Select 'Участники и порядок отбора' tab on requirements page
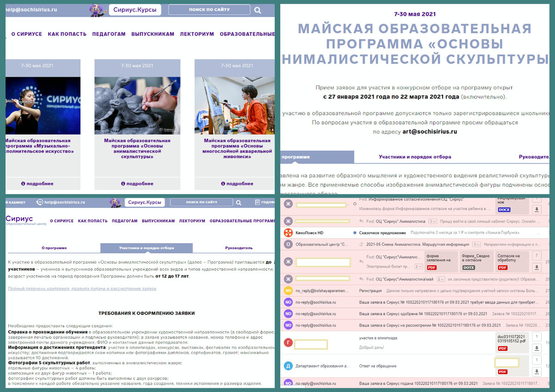Image resolution: width=555 pixels, height=392 pixels. point(147,248)
